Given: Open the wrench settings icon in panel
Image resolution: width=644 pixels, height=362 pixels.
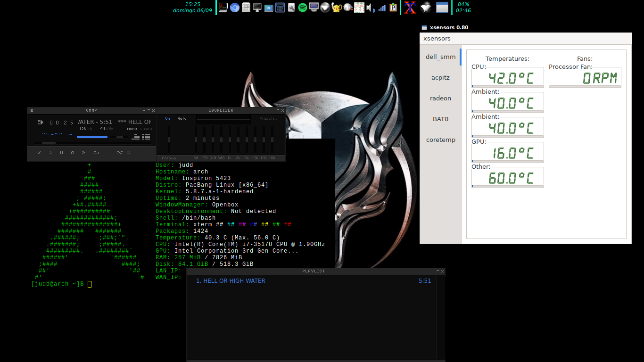Looking at the screenshot, I should [x=291, y=8].
